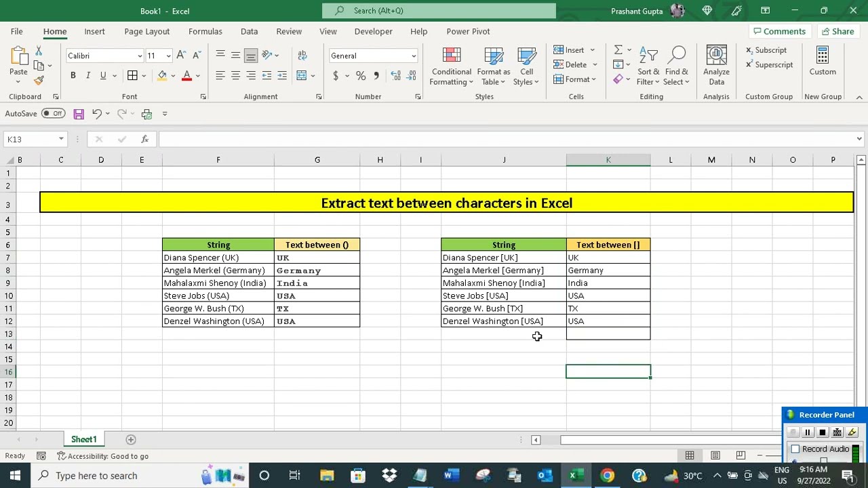Cut selection with scissors icon
The image size is (868, 488).
[39, 51]
